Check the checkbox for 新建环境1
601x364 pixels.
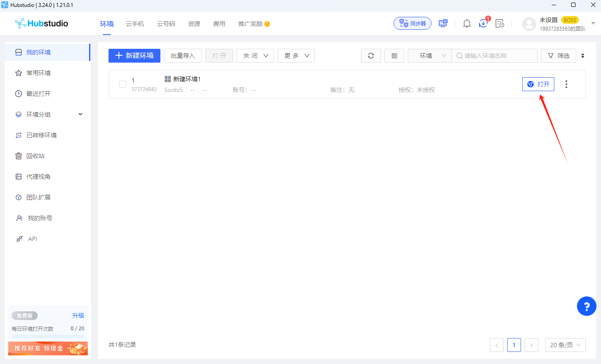123,84
